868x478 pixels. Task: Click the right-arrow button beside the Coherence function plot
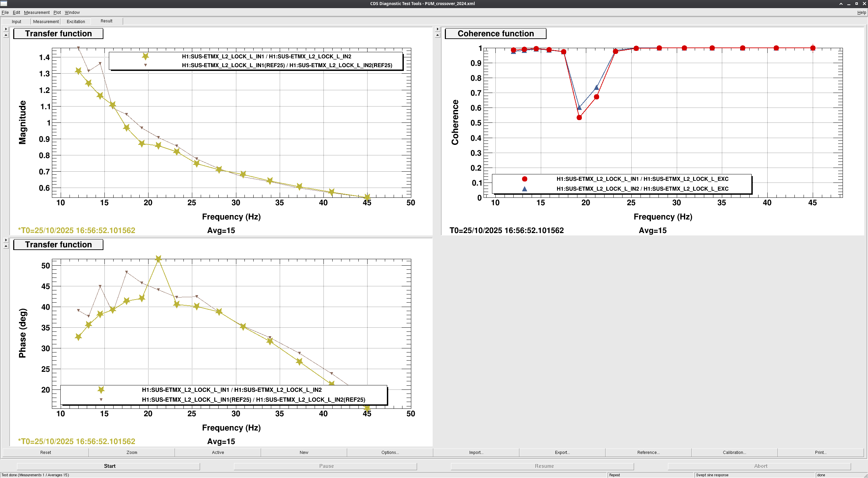coord(437,29)
